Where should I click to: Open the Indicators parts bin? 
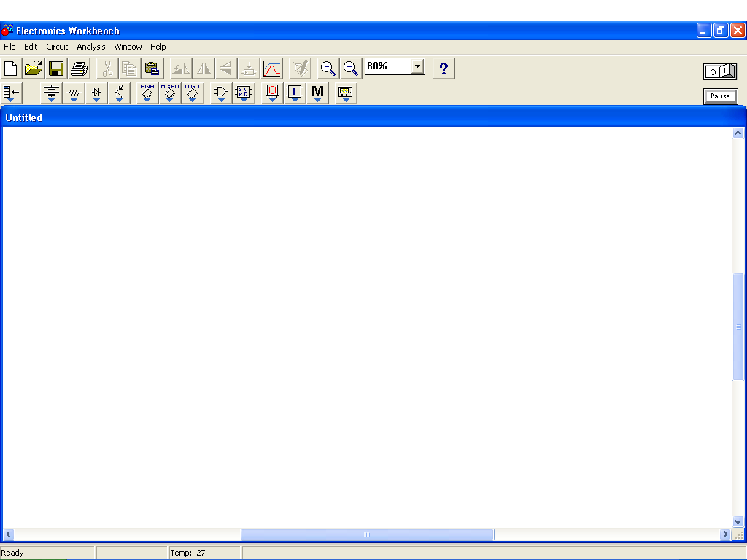[272, 93]
